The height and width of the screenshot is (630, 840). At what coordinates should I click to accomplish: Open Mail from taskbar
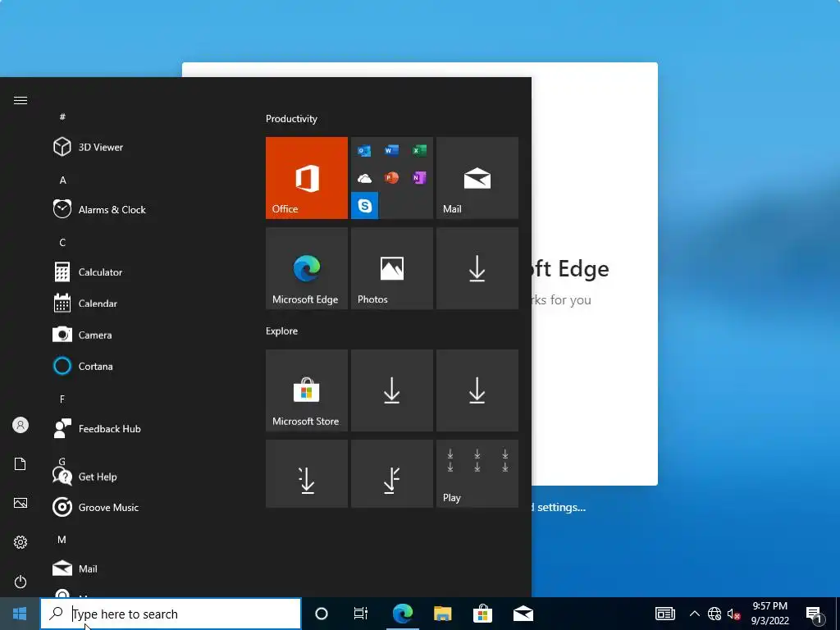pos(523,614)
